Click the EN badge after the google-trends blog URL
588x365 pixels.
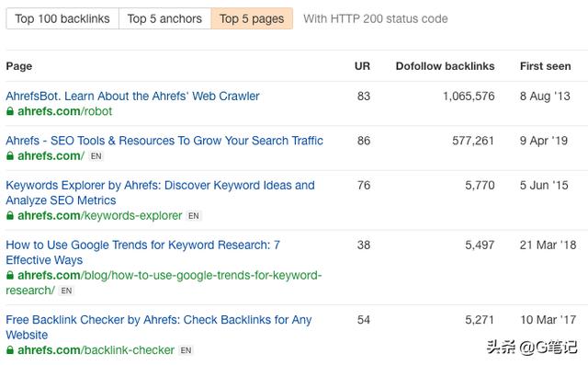[x=66, y=291]
